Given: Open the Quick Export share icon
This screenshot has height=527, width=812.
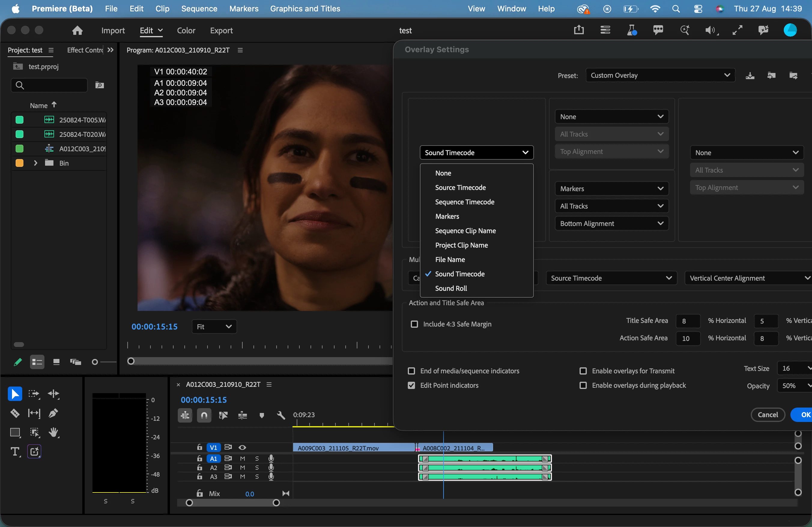Looking at the screenshot, I should 579,30.
